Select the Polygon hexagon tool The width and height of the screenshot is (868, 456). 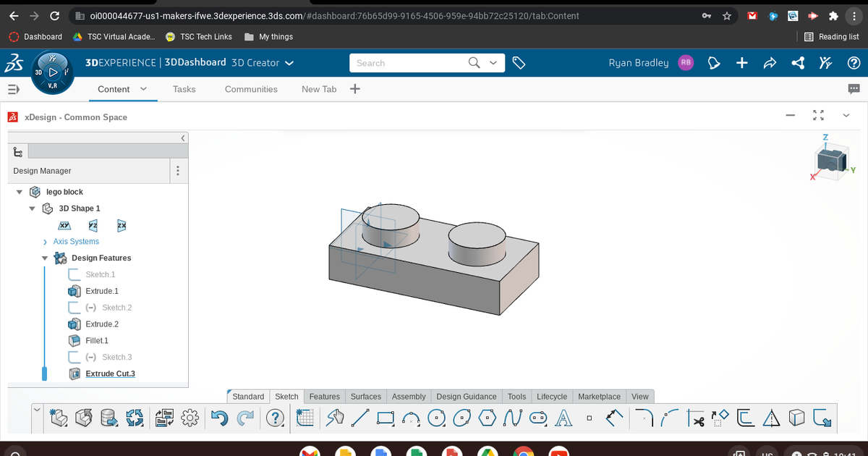(x=487, y=418)
